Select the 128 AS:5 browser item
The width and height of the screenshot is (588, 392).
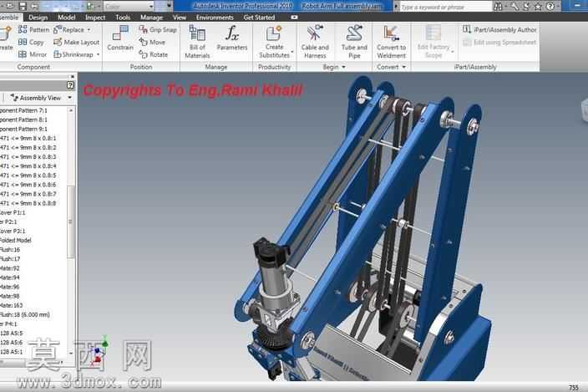point(11,333)
